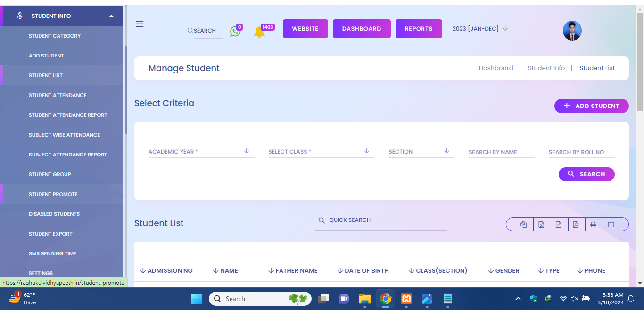Expand the Academic Year dropdown

[201, 152]
